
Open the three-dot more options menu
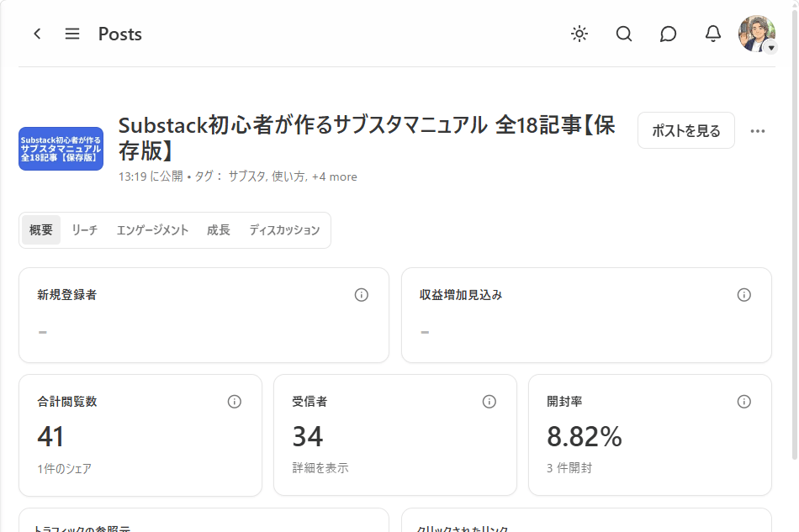pos(758,131)
